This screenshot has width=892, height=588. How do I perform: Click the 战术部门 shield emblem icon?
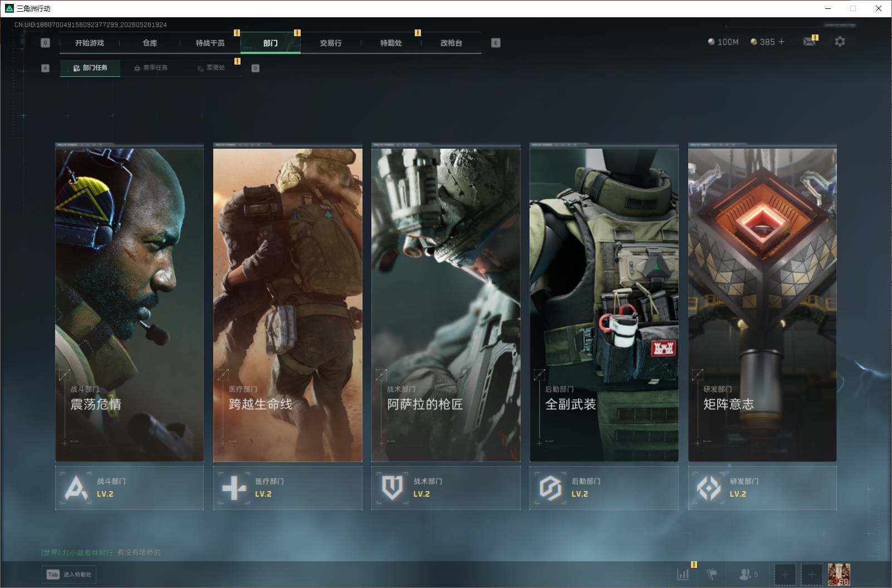pos(392,488)
